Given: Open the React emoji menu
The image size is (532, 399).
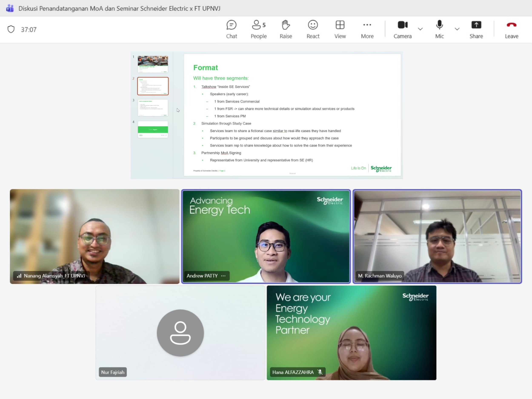Looking at the screenshot, I should click(x=313, y=29).
